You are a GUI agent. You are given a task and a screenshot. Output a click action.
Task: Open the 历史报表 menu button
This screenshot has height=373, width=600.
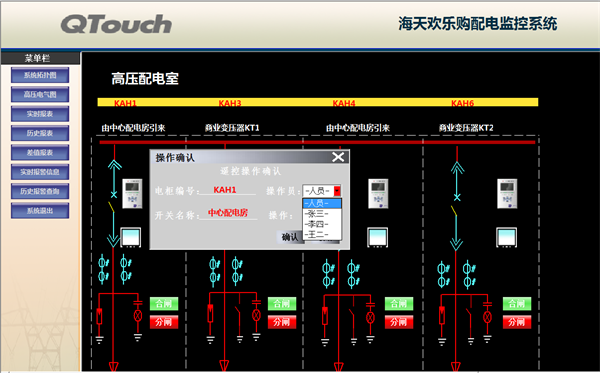[x=40, y=133]
